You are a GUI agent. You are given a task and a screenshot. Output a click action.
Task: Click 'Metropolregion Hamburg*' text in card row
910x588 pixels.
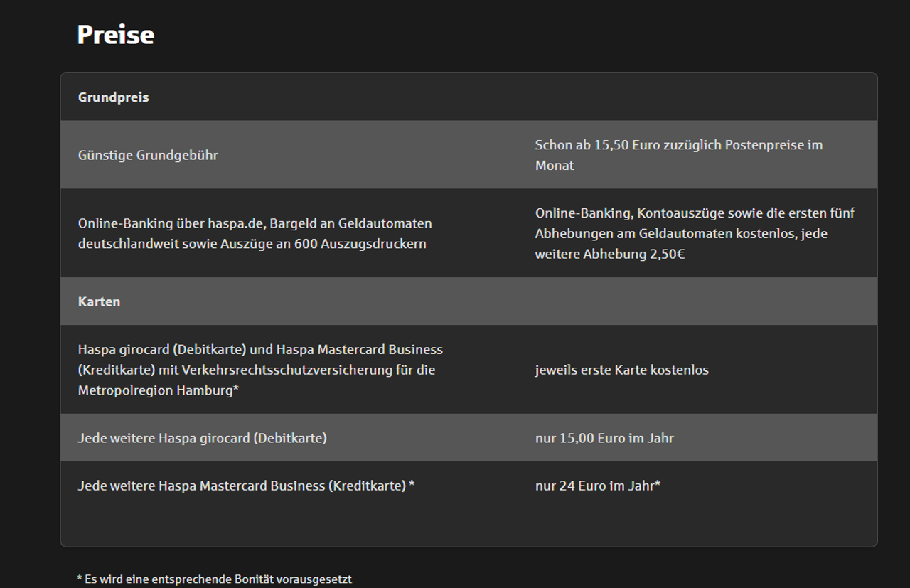159,390
